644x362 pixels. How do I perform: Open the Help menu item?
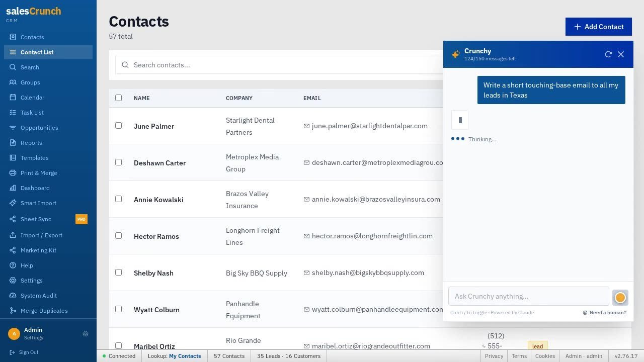(x=48, y=265)
